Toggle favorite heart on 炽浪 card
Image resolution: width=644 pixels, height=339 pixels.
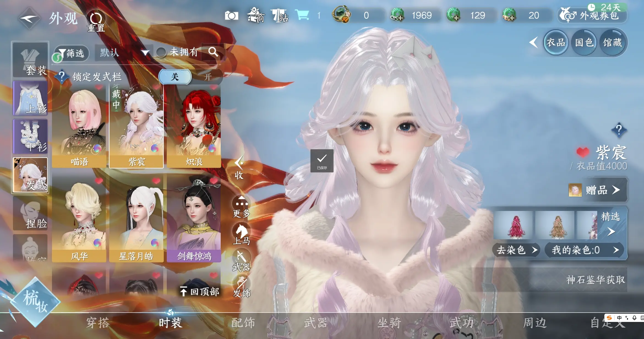pos(214,87)
